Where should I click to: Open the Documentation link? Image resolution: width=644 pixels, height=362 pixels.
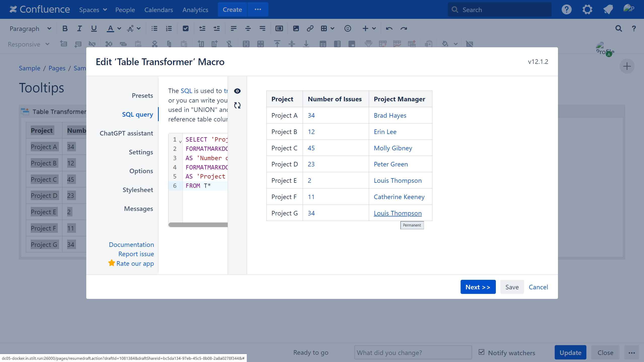pos(131,245)
